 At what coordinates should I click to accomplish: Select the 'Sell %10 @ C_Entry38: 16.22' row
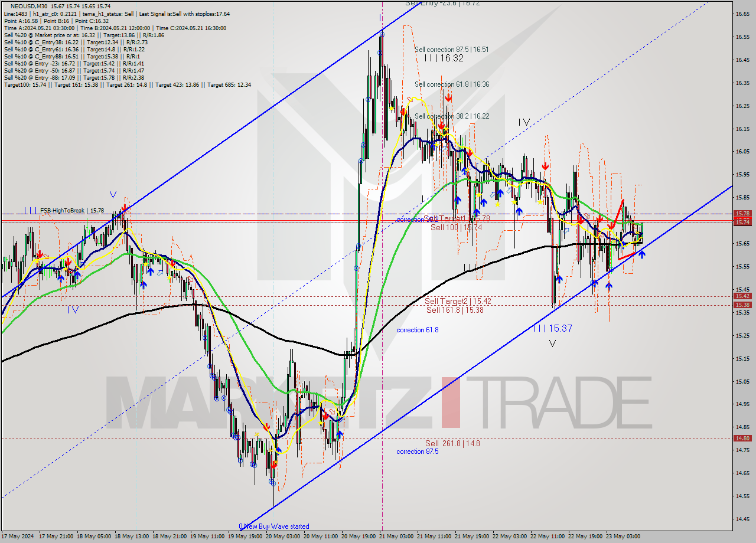click(x=76, y=42)
